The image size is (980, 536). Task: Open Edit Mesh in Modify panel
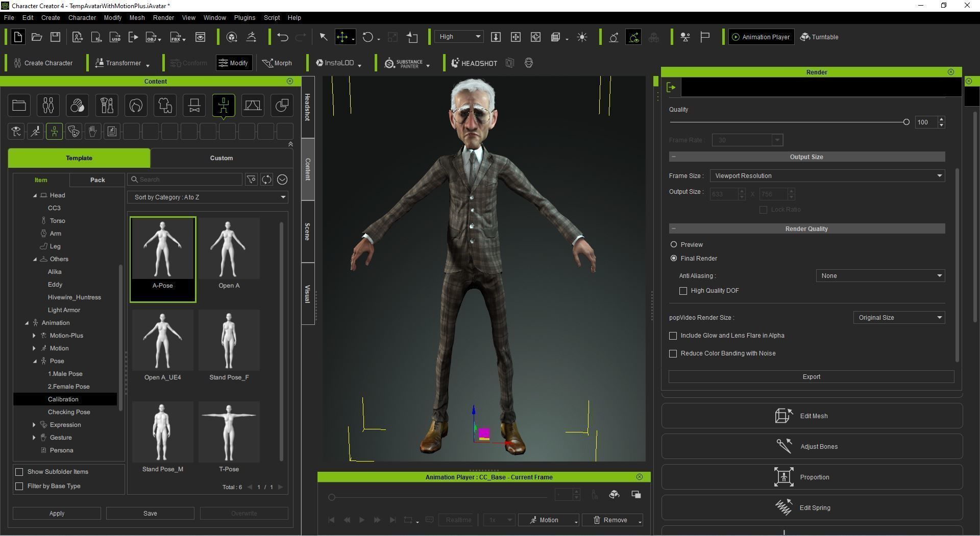(812, 416)
